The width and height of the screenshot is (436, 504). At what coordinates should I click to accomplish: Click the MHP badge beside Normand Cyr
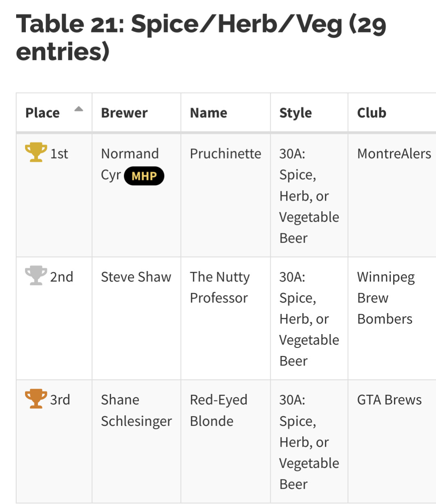[x=144, y=176]
